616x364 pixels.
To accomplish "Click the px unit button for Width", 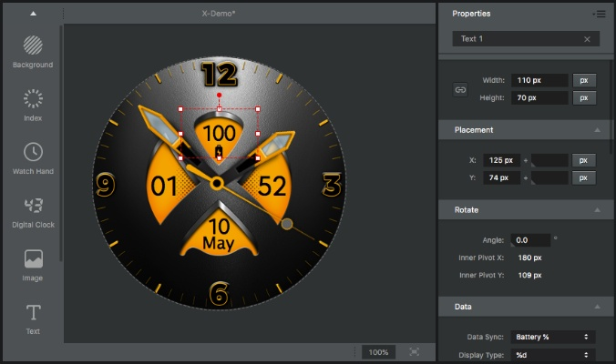I will pyautogui.click(x=583, y=80).
